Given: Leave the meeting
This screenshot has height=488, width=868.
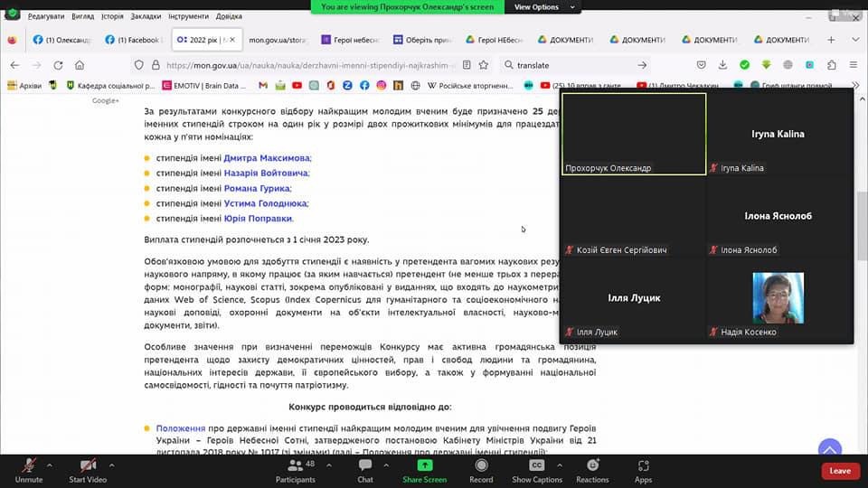Looking at the screenshot, I should point(840,471).
